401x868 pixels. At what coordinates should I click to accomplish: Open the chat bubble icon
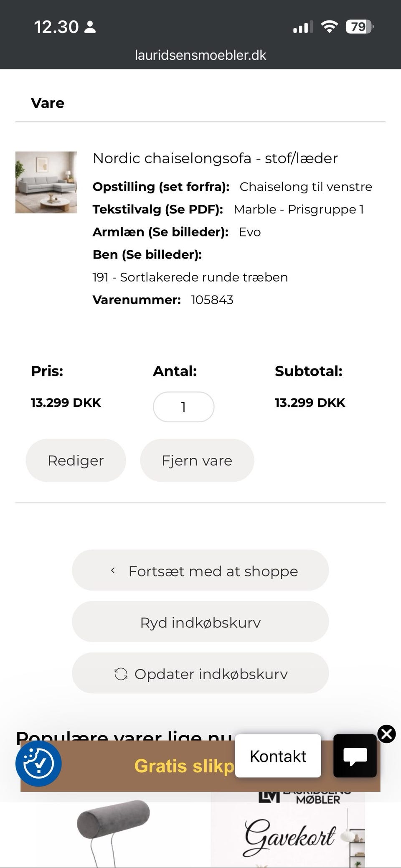point(355,756)
